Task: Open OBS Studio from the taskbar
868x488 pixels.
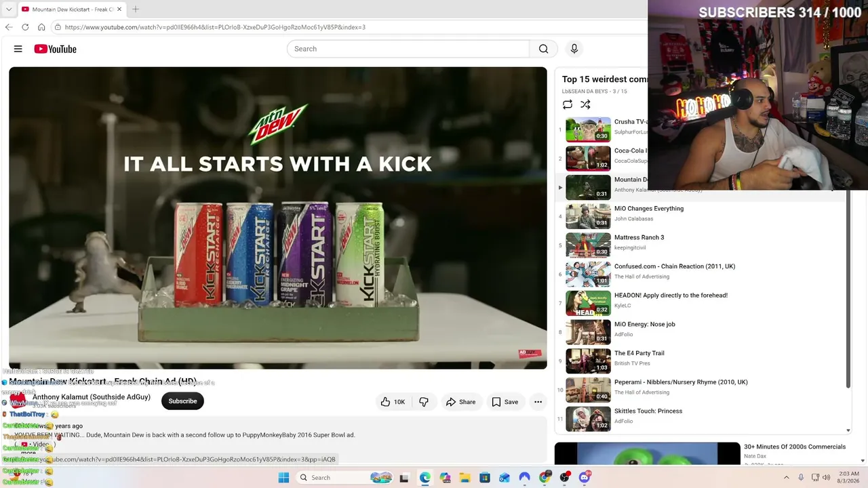Action: click(565, 478)
